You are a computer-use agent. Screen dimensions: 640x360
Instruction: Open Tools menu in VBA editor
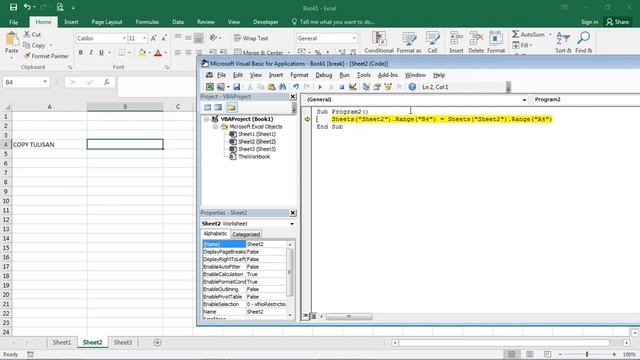pos(363,75)
